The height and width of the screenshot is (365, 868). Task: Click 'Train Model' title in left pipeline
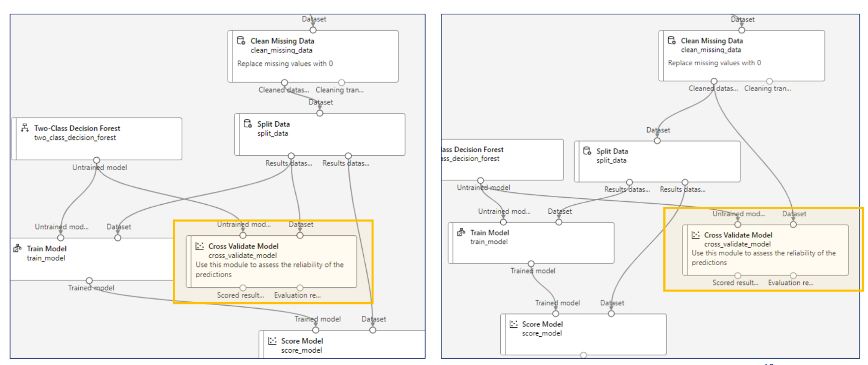click(x=47, y=249)
